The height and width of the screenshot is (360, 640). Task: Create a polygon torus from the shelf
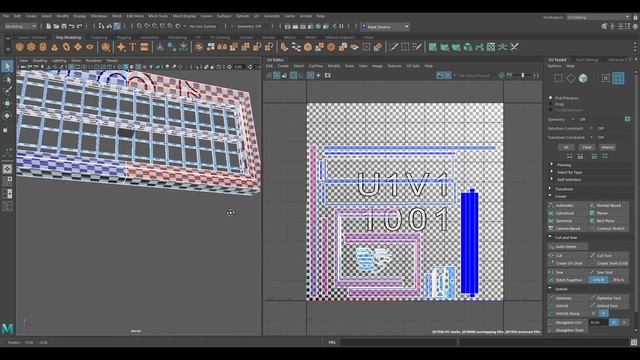66,47
